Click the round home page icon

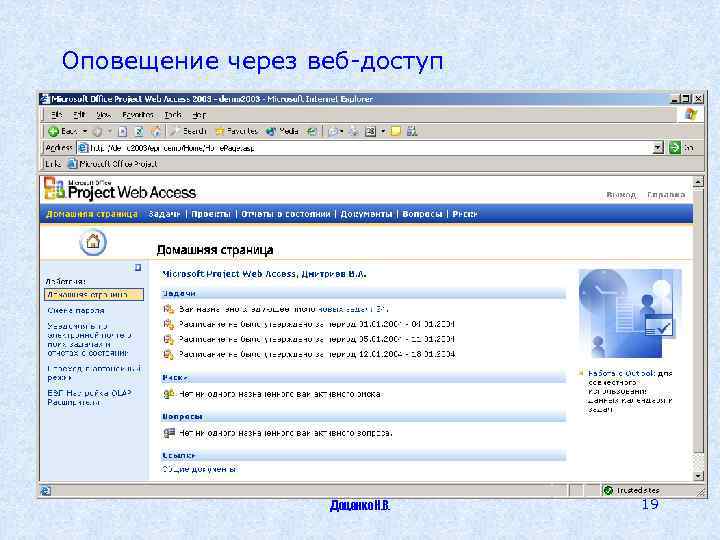[x=93, y=242]
